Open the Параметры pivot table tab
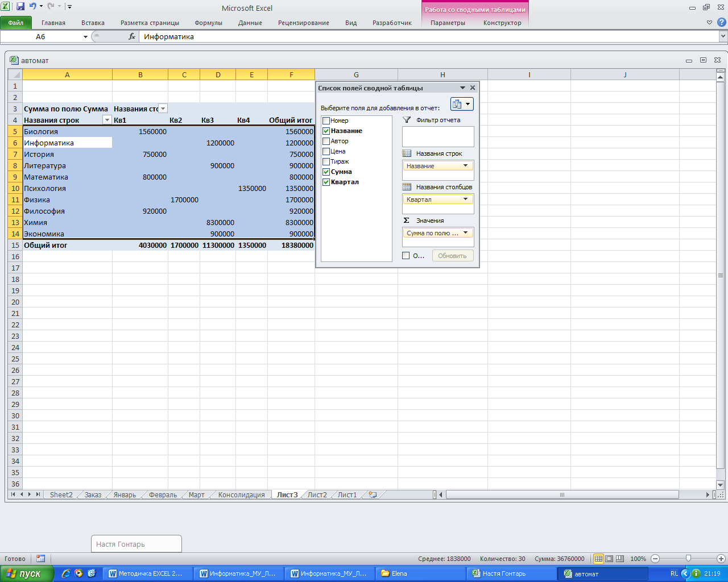The image size is (728, 582). (448, 23)
